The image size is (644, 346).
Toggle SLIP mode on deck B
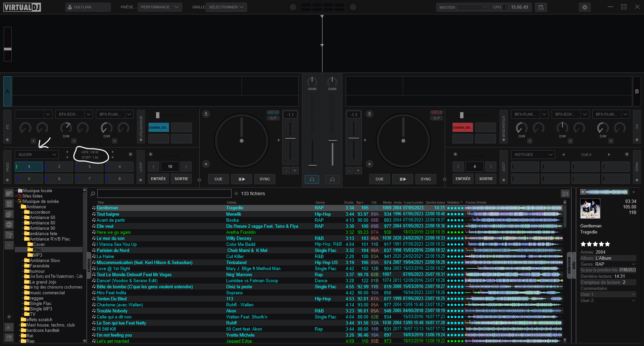pos(437,118)
